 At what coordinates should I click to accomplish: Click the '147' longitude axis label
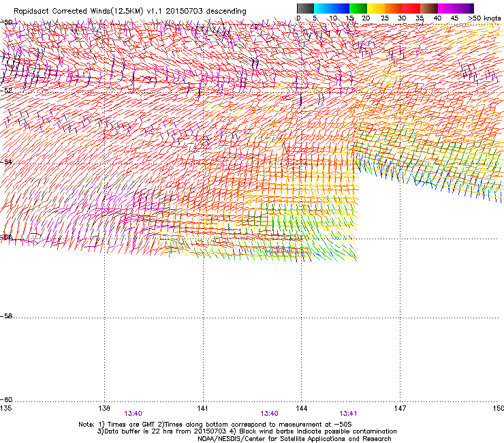[400, 408]
